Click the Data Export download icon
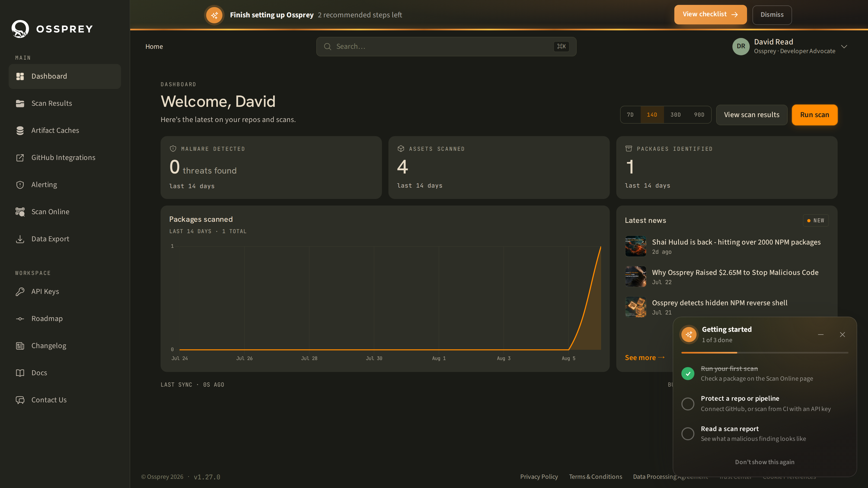The image size is (868, 488). (20, 239)
